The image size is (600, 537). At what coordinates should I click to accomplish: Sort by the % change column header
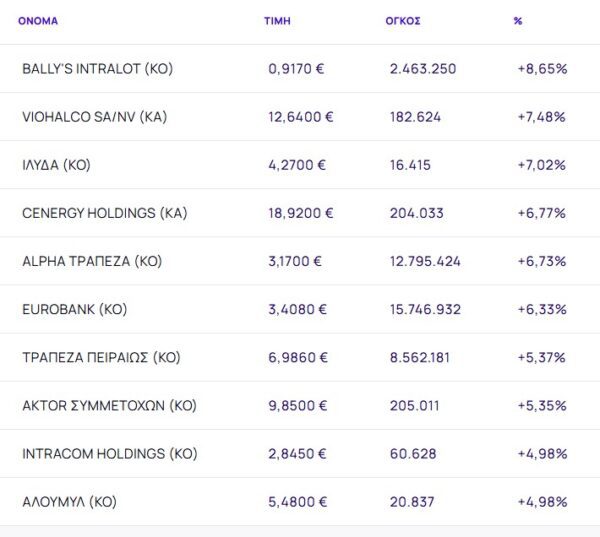click(x=518, y=20)
